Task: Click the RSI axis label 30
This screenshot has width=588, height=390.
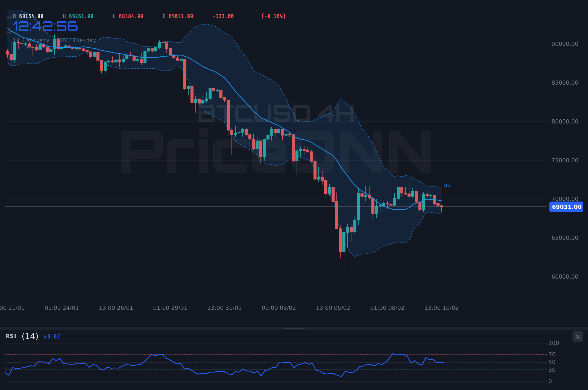Action: click(552, 370)
